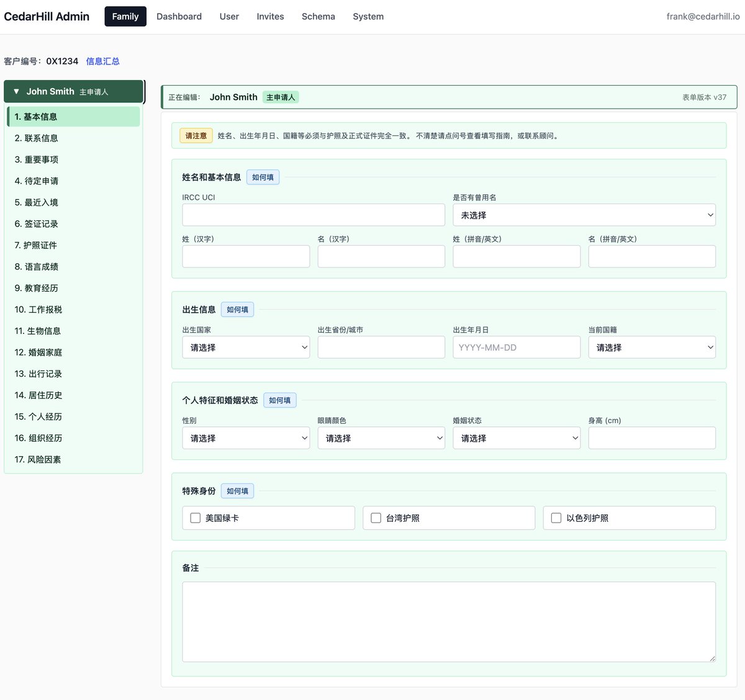Focus the 名(拼音/英文) input field

coord(652,256)
